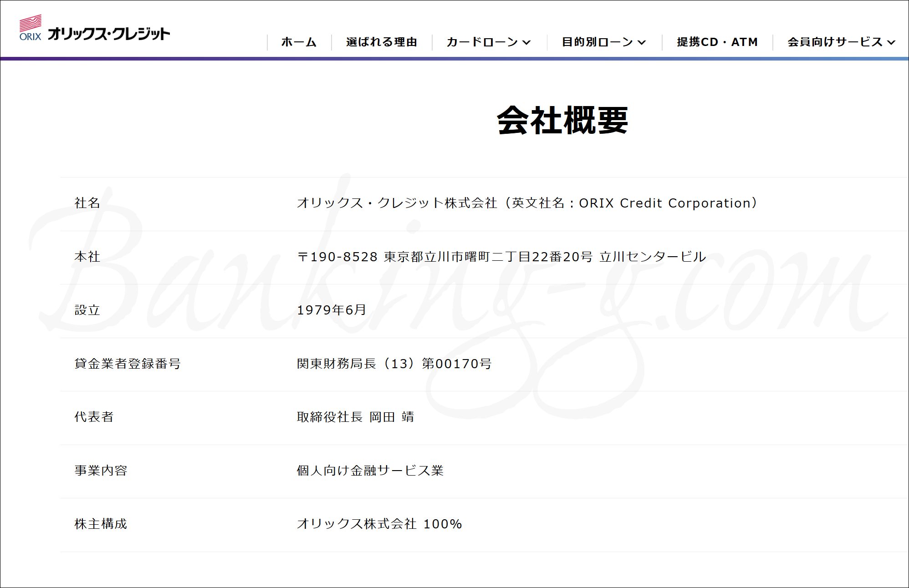
Task: Expand the 会員向けサービス chevron arrow
Action: [x=892, y=42]
